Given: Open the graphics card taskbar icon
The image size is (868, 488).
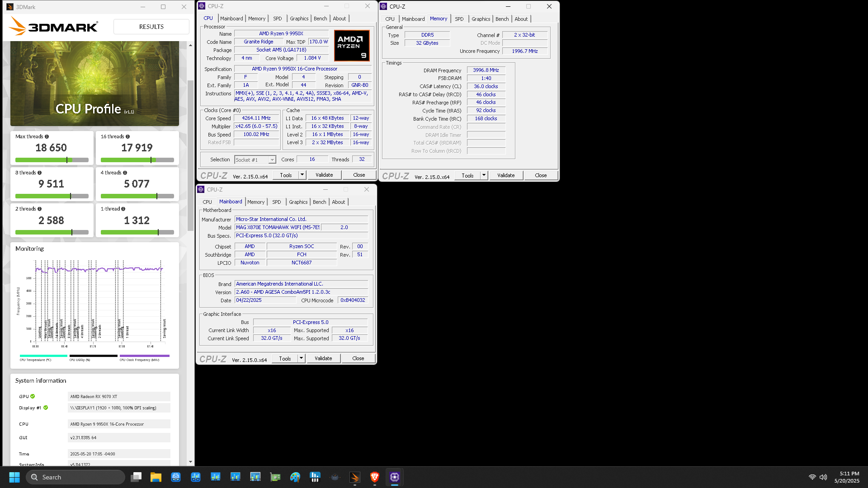Looking at the screenshot, I should tap(275, 477).
